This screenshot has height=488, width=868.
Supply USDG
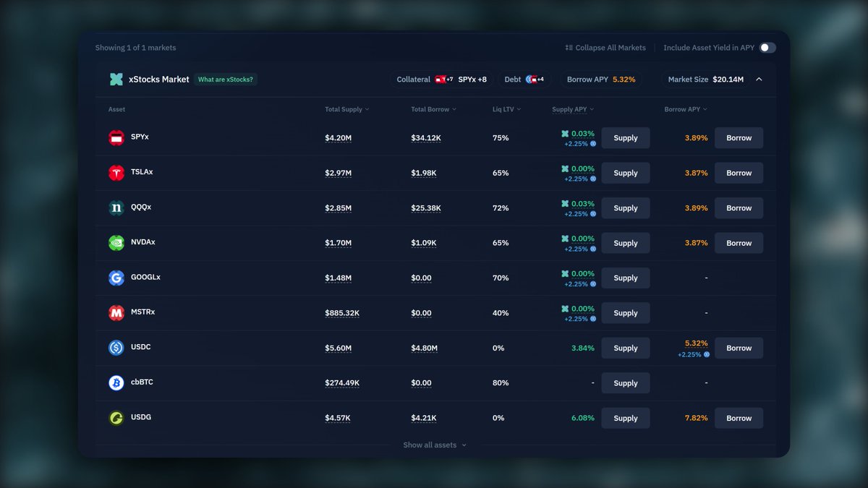(626, 418)
